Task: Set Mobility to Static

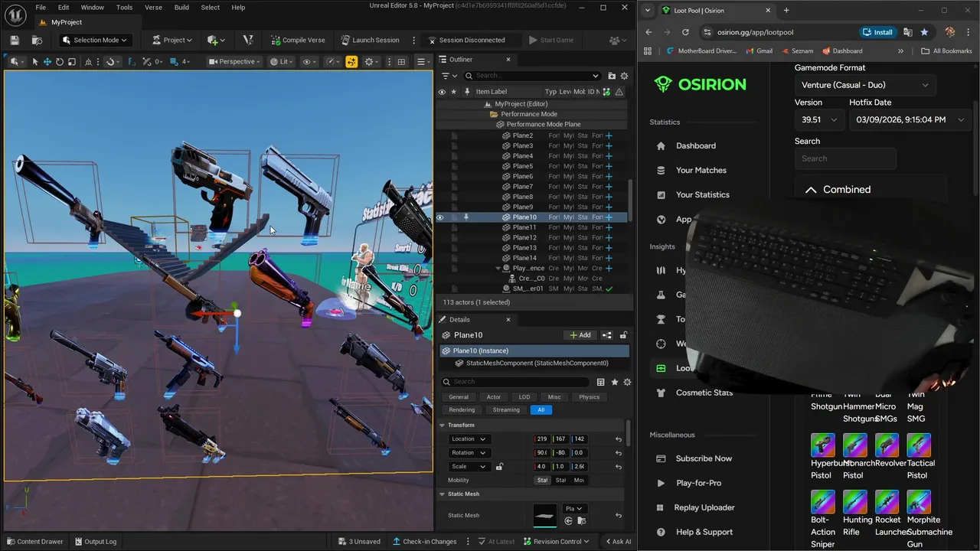Action: coord(543,481)
